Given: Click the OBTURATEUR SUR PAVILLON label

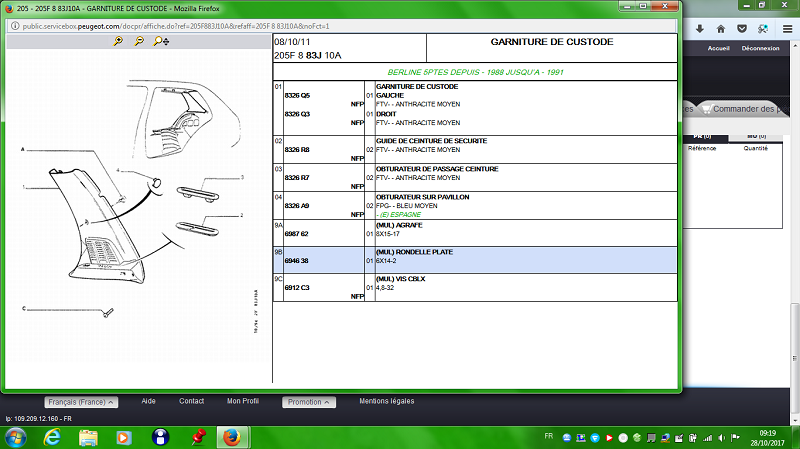Looking at the screenshot, I should [x=422, y=197].
